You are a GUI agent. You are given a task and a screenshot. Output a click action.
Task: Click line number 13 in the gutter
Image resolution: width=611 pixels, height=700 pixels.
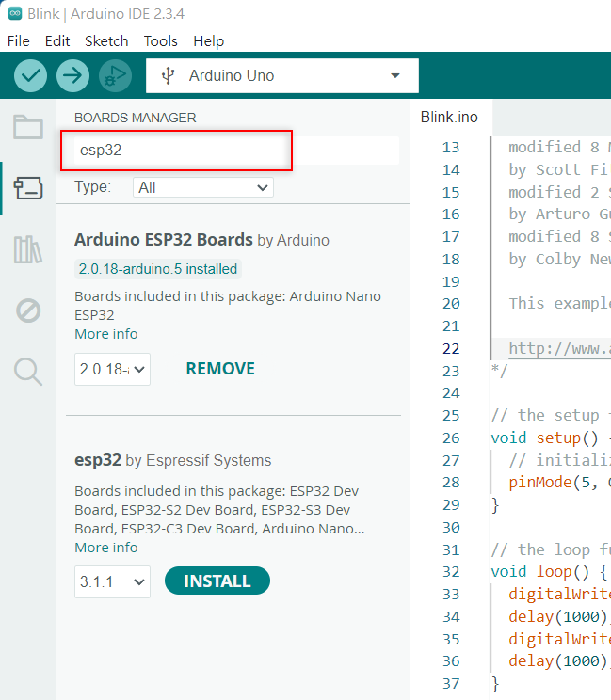[x=451, y=148]
